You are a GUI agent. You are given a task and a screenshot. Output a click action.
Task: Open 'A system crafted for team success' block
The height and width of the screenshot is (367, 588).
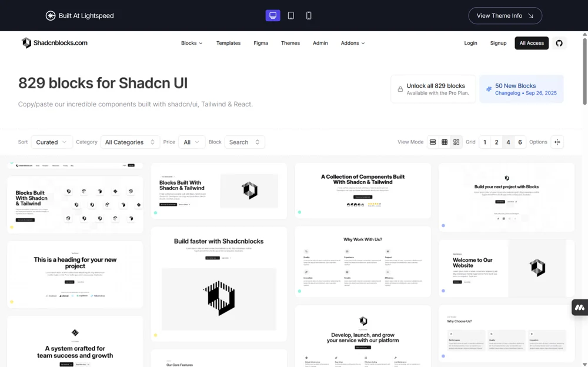(x=75, y=342)
